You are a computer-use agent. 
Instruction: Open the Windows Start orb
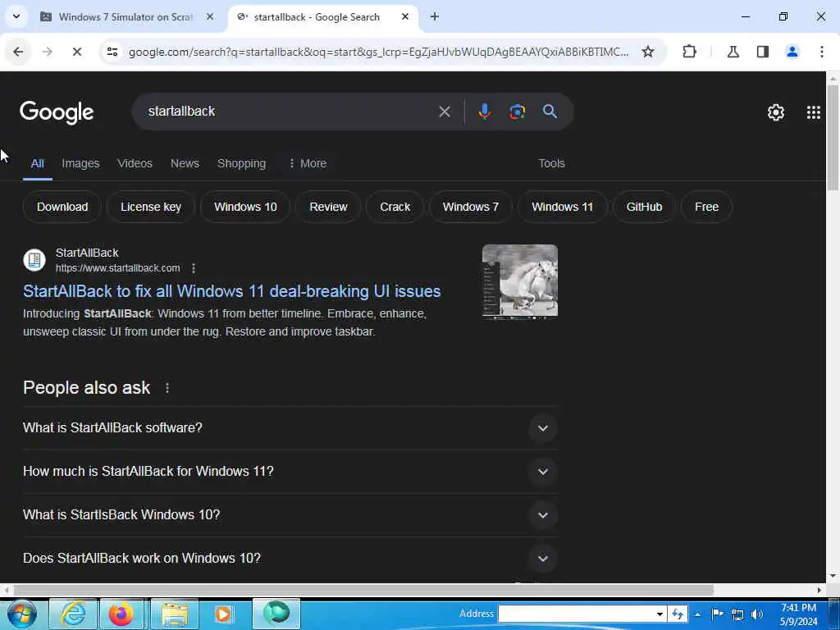(x=21, y=614)
